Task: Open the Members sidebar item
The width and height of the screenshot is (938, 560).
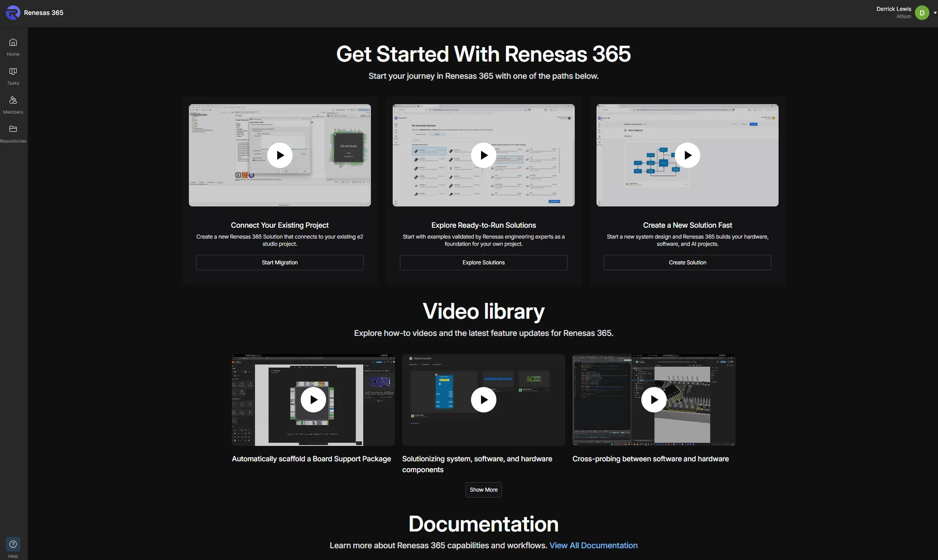Action: (x=13, y=105)
